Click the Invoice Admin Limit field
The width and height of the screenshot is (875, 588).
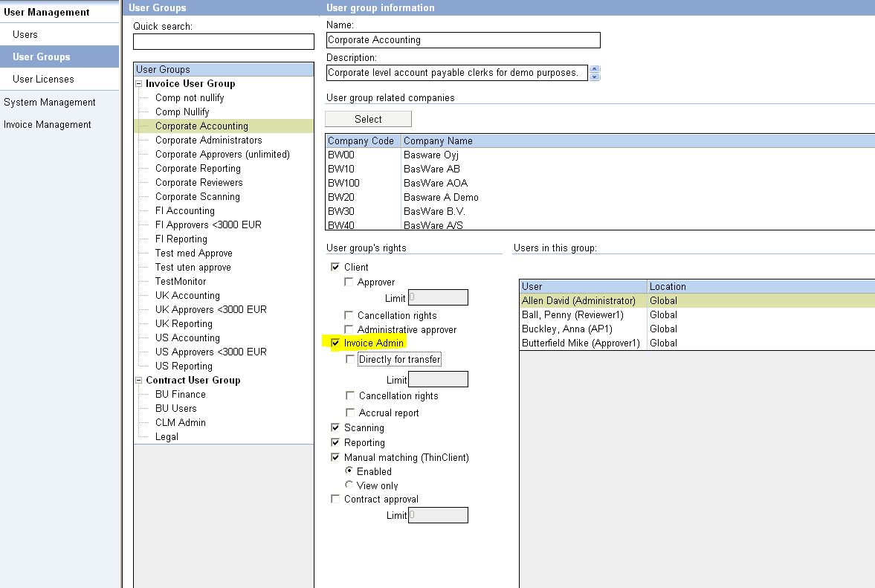tap(438, 379)
